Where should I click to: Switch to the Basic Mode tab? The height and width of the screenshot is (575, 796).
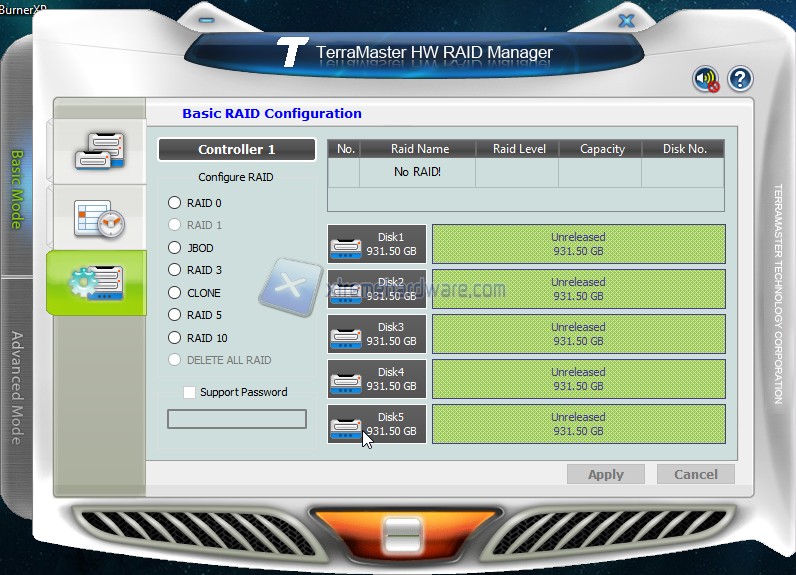(x=17, y=190)
